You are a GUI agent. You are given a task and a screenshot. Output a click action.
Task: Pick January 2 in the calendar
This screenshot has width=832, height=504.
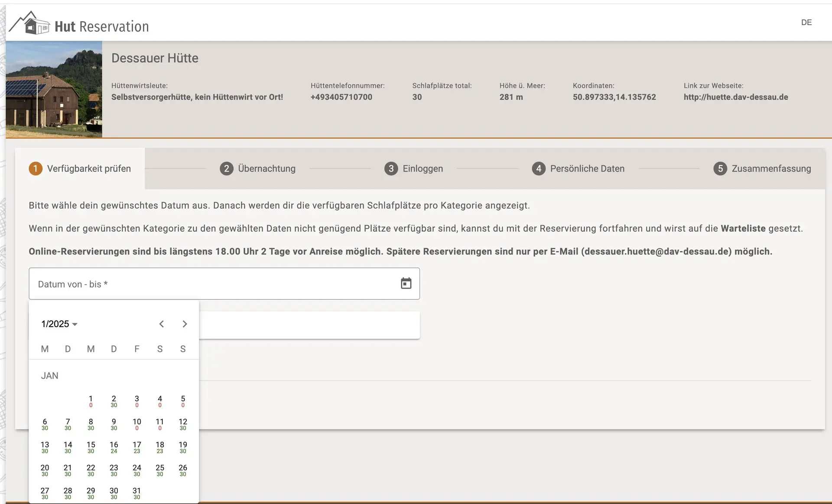[x=114, y=401]
